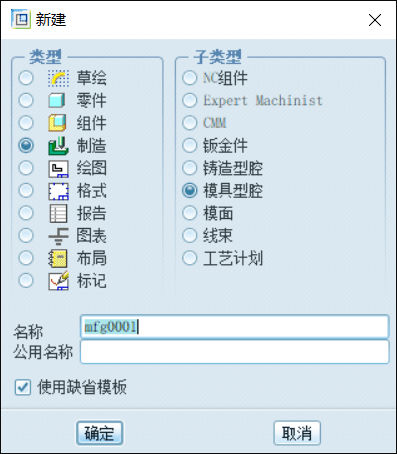Image resolution: width=397 pixels, height=454 pixels.
Task: Select the 布局 notebook layout icon
Action: coord(58,258)
